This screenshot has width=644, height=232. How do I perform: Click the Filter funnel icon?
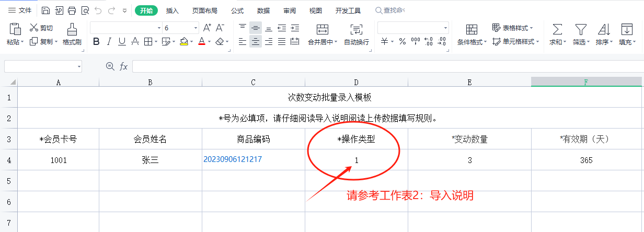(x=580, y=29)
